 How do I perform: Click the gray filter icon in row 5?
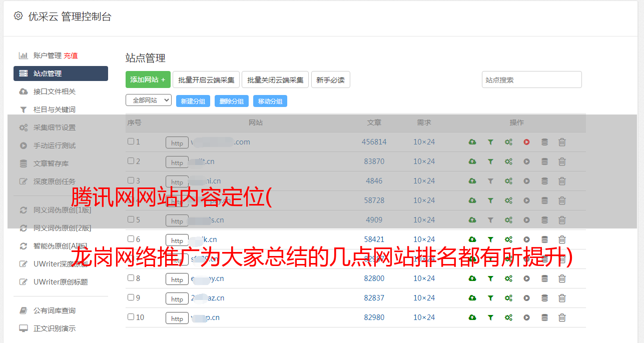click(x=490, y=220)
